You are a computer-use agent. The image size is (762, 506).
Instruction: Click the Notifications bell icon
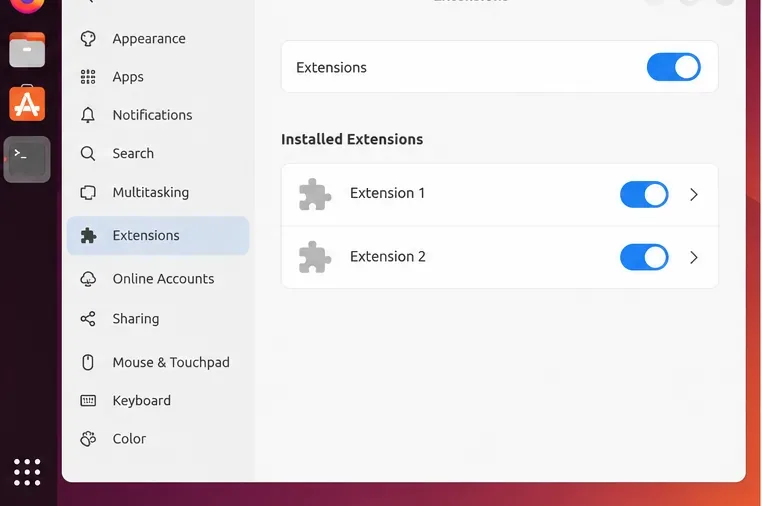[88, 115]
